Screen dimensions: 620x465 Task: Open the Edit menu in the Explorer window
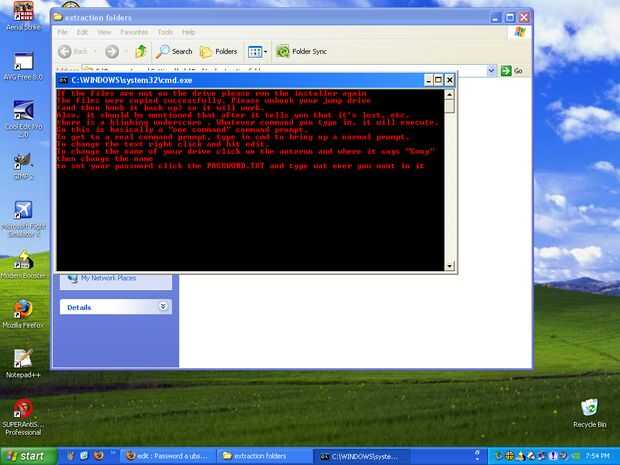(82, 32)
